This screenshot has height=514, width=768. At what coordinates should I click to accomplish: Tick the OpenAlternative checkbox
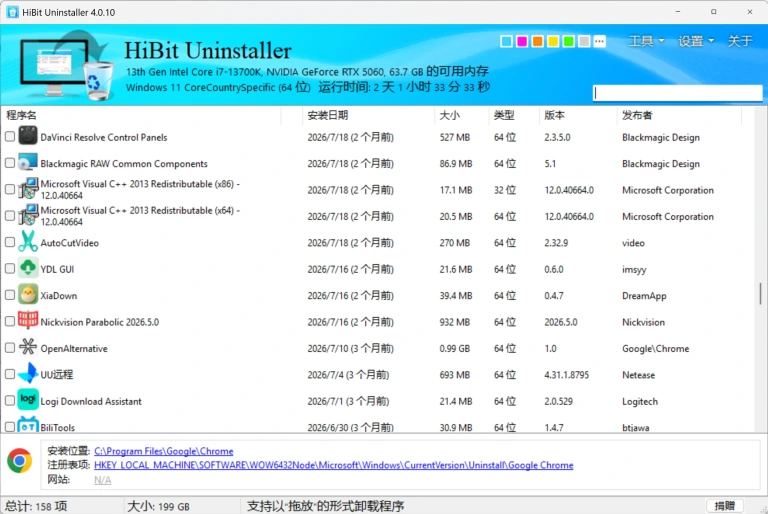10,348
